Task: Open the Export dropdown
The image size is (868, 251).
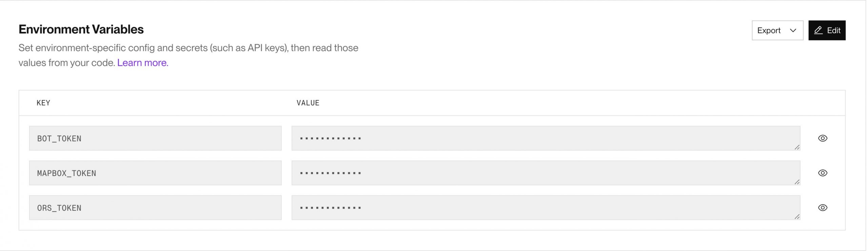Action: click(x=777, y=31)
